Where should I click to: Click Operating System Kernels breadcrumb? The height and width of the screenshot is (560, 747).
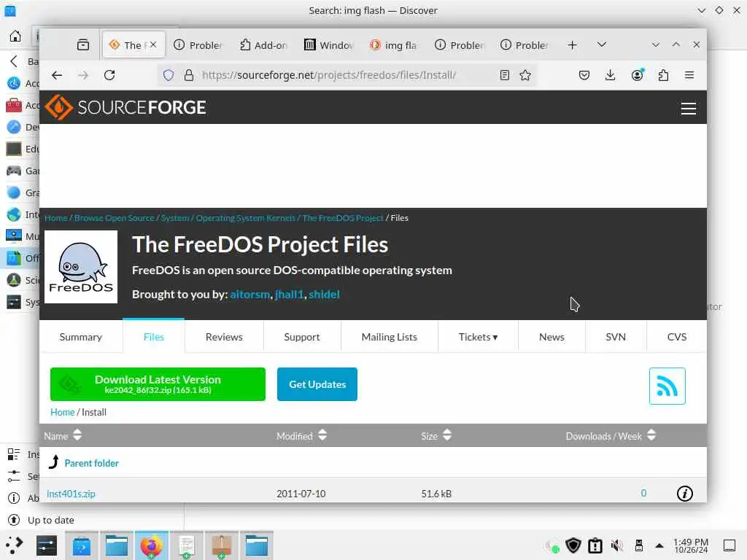tap(246, 217)
